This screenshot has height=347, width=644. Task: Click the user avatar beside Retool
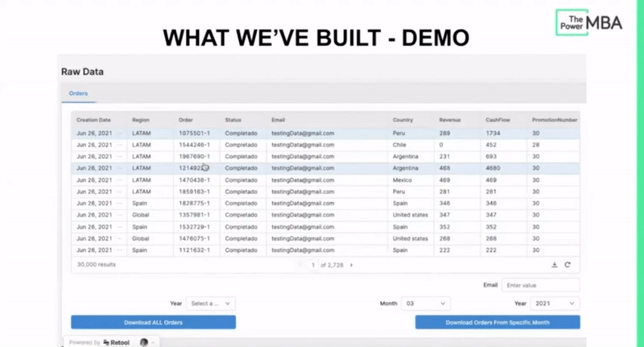tap(145, 342)
